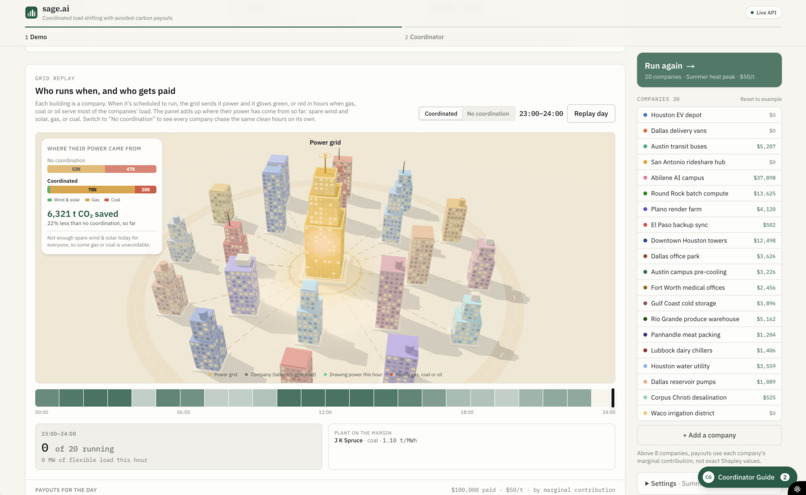Select Fort Worth medical offices row

709,287
